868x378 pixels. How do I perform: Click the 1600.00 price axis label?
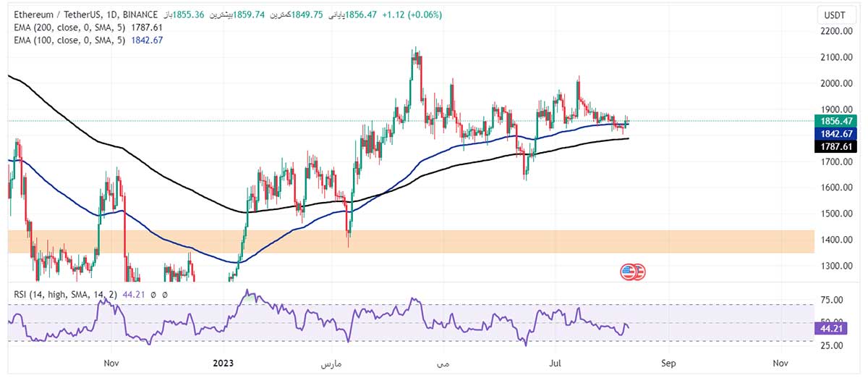[837, 188]
